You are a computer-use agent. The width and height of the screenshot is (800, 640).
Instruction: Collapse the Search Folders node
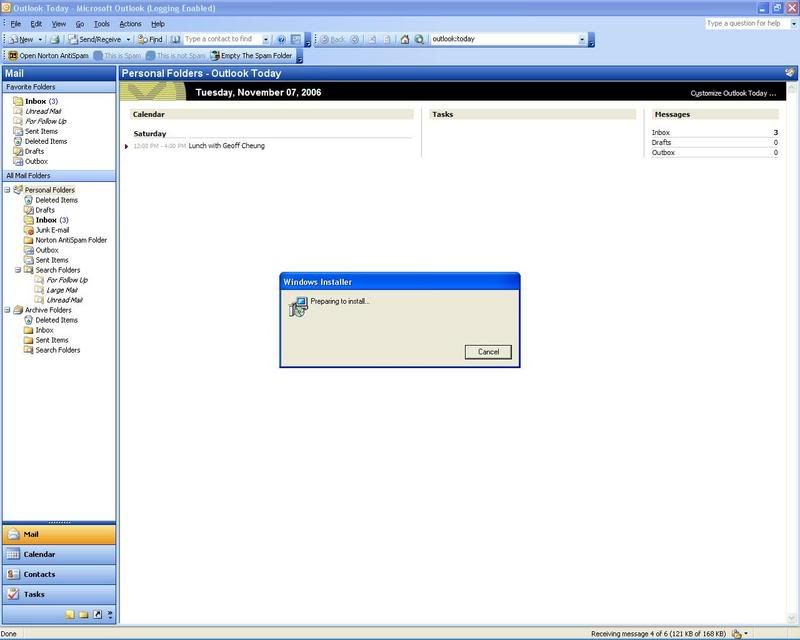click(x=17, y=270)
